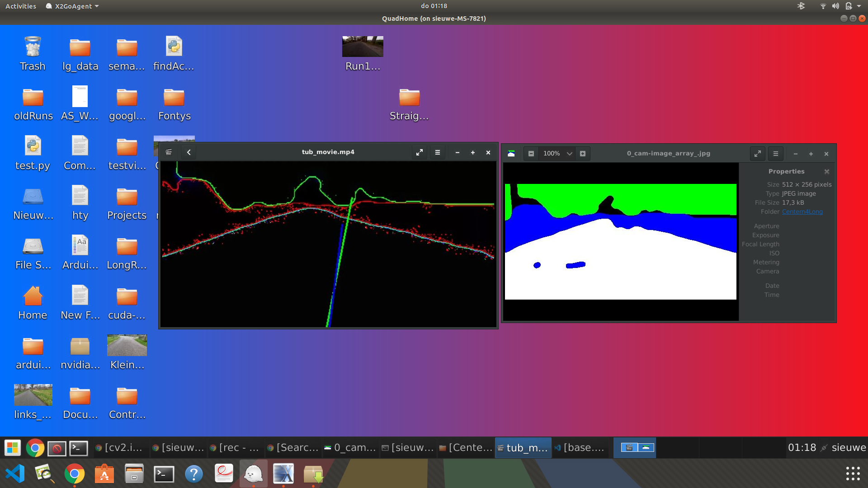Open the Centern4Long folder link
The image size is (868, 488).
(x=802, y=211)
